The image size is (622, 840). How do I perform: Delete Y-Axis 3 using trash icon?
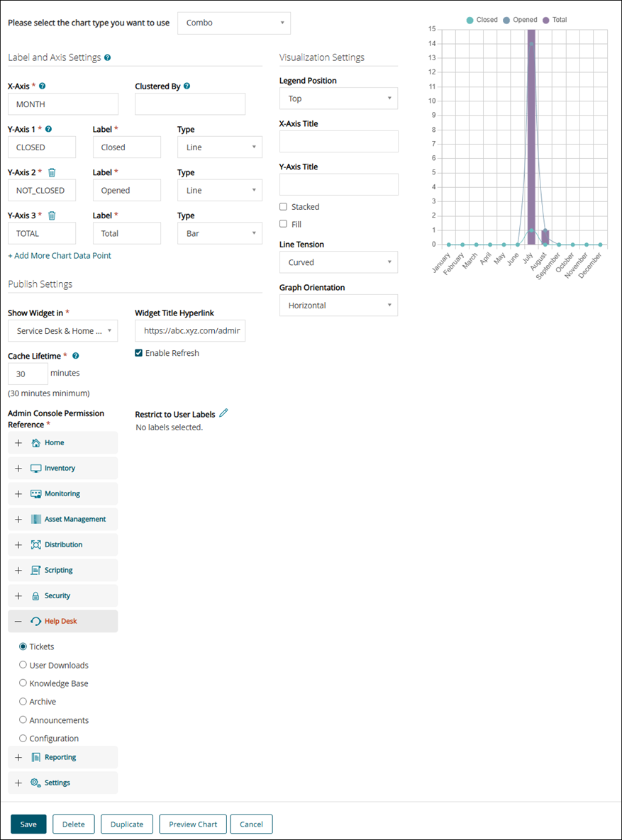[x=52, y=215]
